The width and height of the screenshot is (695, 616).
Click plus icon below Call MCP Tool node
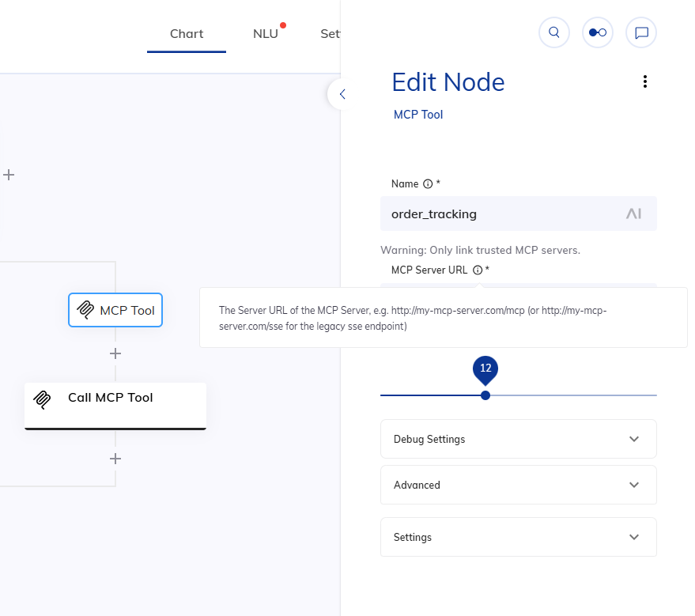tap(115, 459)
